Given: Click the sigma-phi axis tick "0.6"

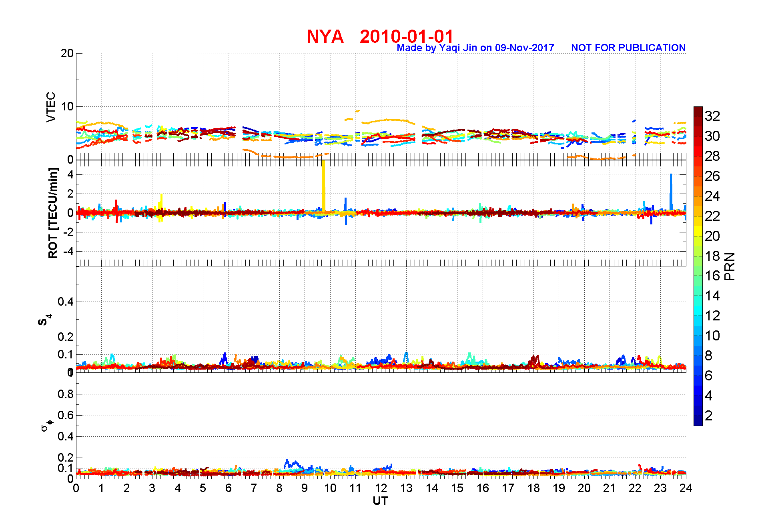Looking at the screenshot, I should pyautogui.click(x=66, y=415).
